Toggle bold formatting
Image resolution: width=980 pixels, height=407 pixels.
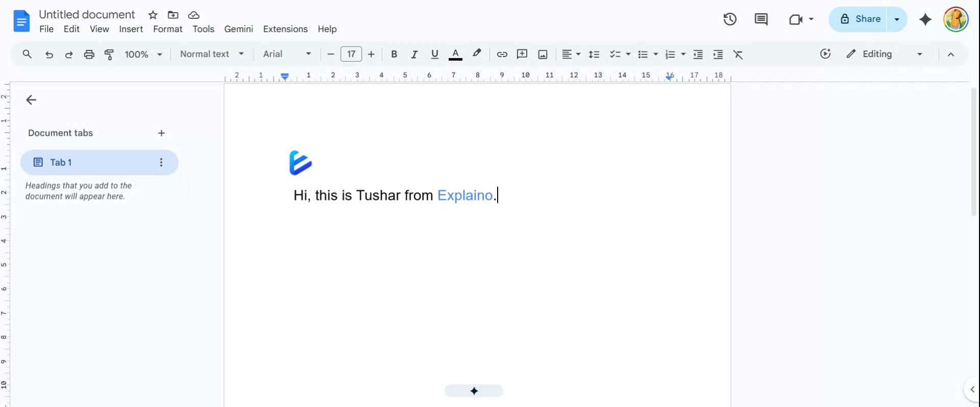394,54
